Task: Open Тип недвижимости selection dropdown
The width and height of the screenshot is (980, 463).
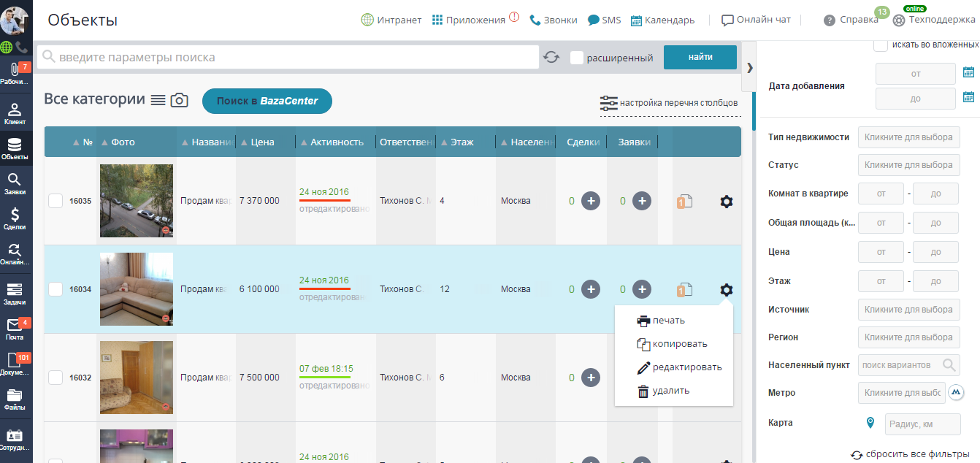Action: [x=909, y=137]
